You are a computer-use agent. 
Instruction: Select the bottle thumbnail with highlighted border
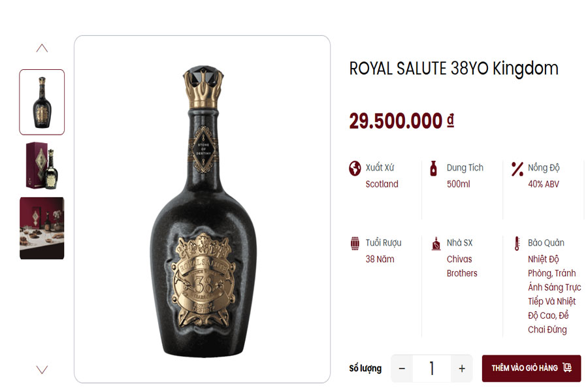point(42,102)
